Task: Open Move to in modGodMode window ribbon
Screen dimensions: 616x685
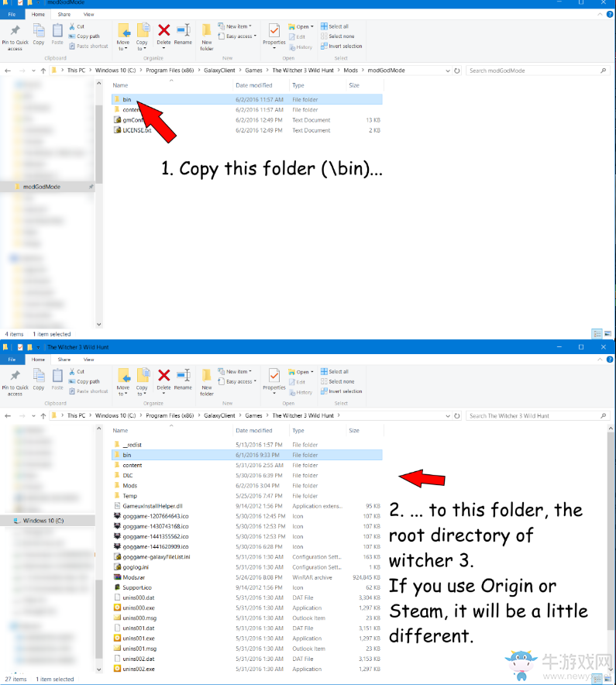Action: [123, 37]
